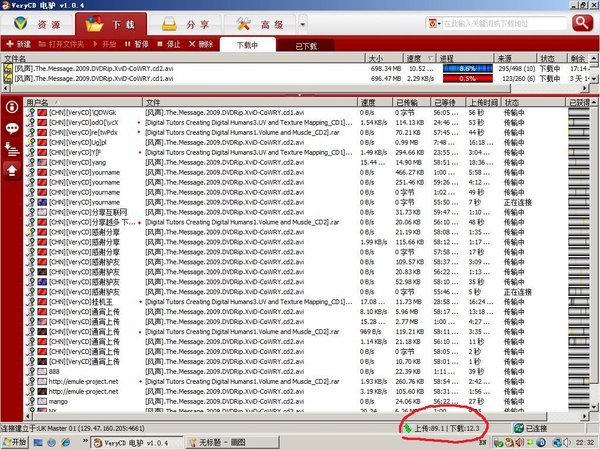Select the 下载中 (Downloading) tab

[246, 45]
